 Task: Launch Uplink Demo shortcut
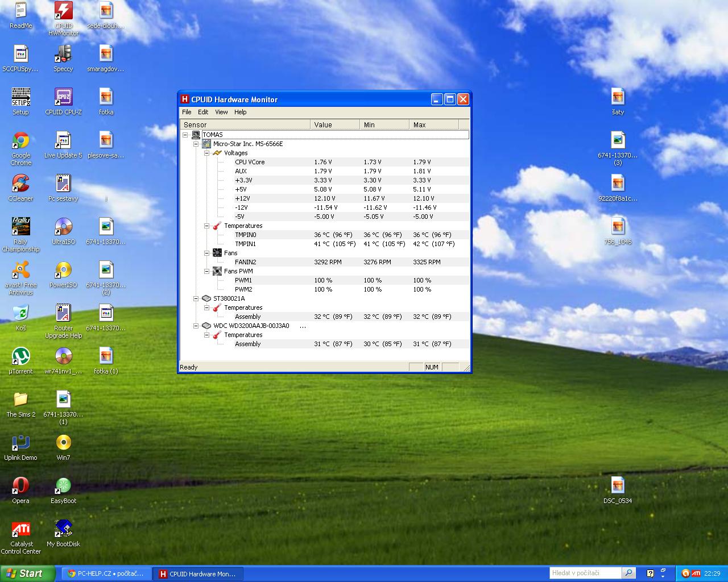click(20, 448)
